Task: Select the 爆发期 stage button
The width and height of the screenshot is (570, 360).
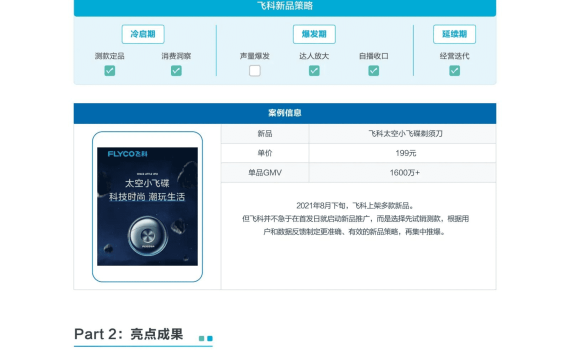Action: click(x=314, y=34)
